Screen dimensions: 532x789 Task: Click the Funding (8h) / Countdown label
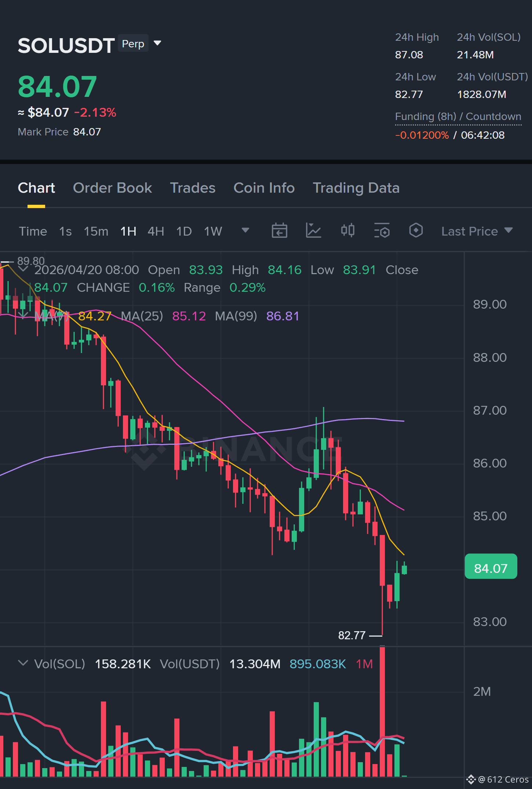click(458, 117)
